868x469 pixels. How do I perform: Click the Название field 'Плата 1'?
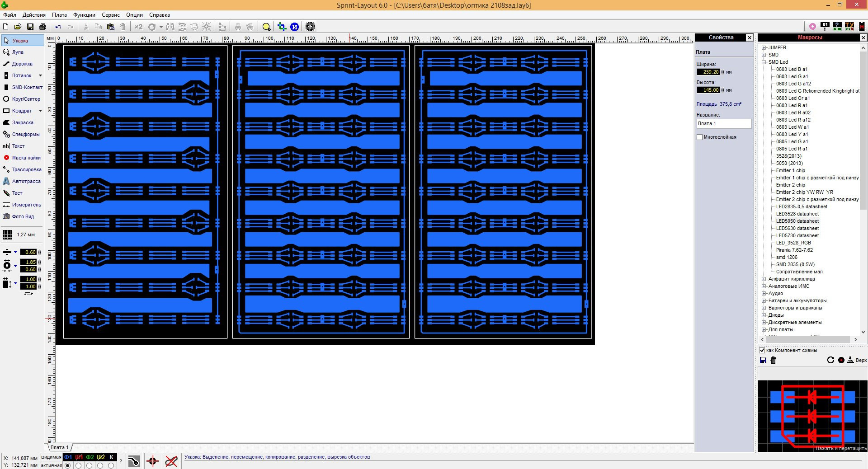point(724,123)
